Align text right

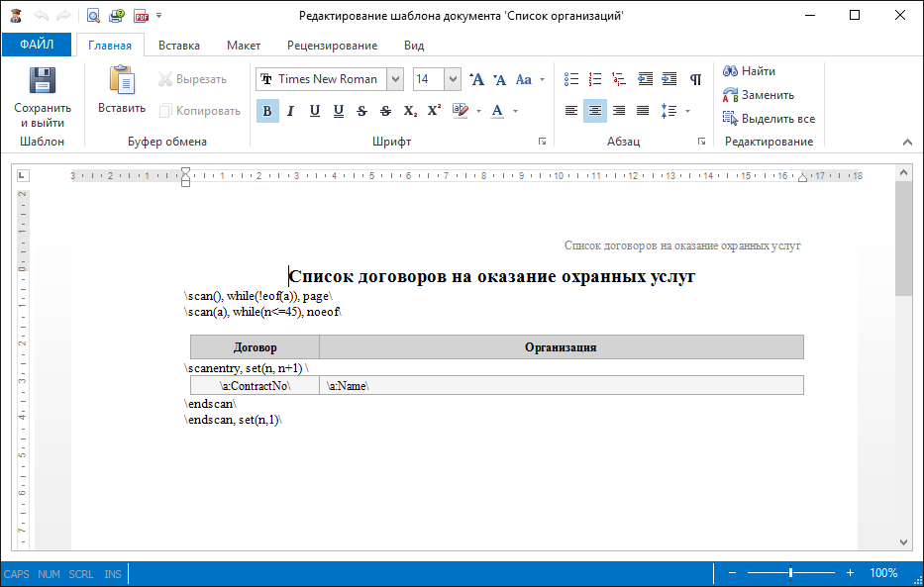pyautogui.click(x=619, y=111)
